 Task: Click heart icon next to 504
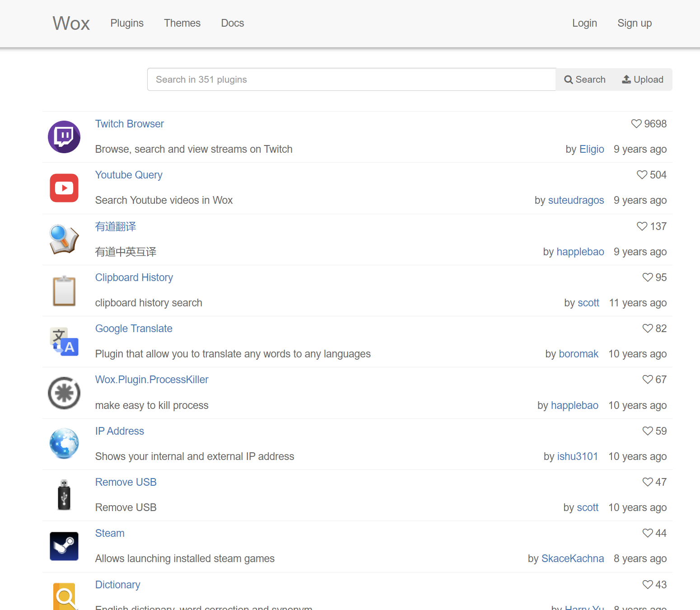coord(642,175)
